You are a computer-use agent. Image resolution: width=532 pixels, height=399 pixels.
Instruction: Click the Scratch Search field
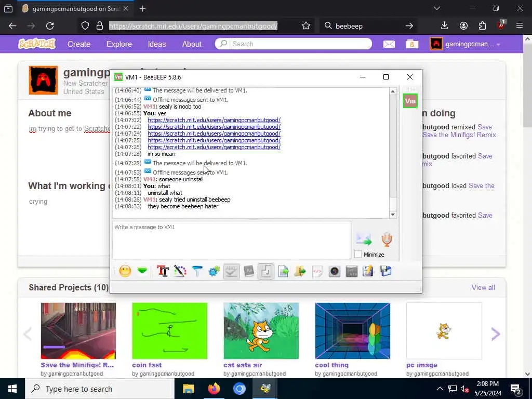pyautogui.click(x=294, y=44)
